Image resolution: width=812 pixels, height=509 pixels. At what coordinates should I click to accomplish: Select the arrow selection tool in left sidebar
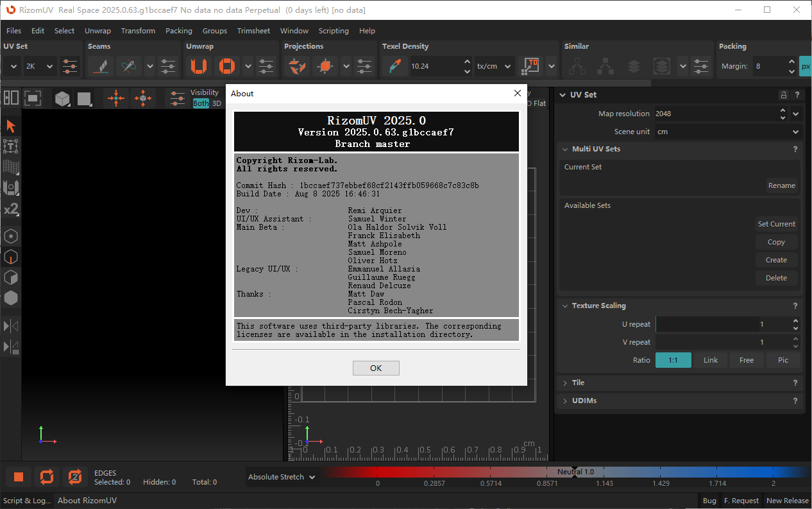point(11,126)
